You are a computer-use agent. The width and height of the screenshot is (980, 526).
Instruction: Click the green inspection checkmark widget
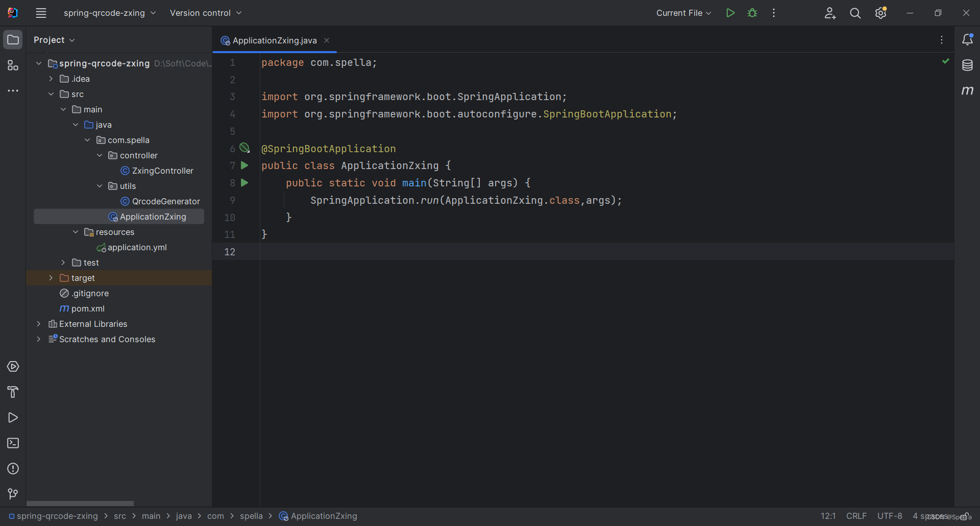[946, 61]
